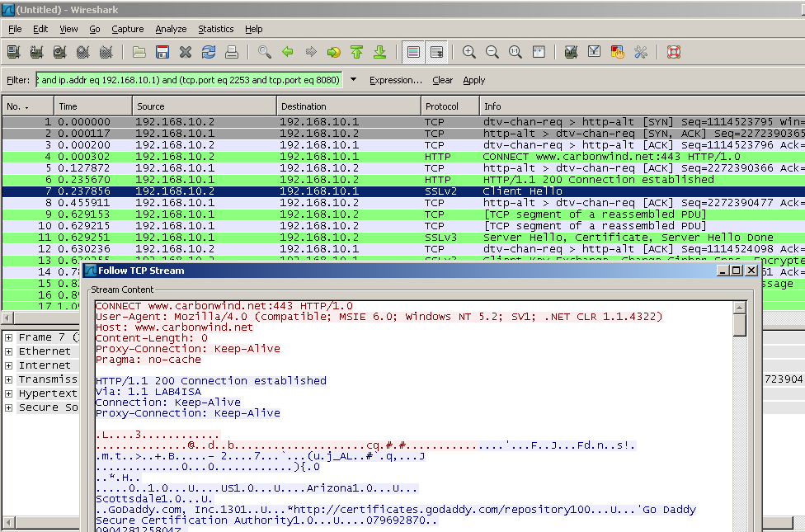Zoom in on the packet text
Image resolution: width=805 pixels, height=532 pixels.
[468, 52]
